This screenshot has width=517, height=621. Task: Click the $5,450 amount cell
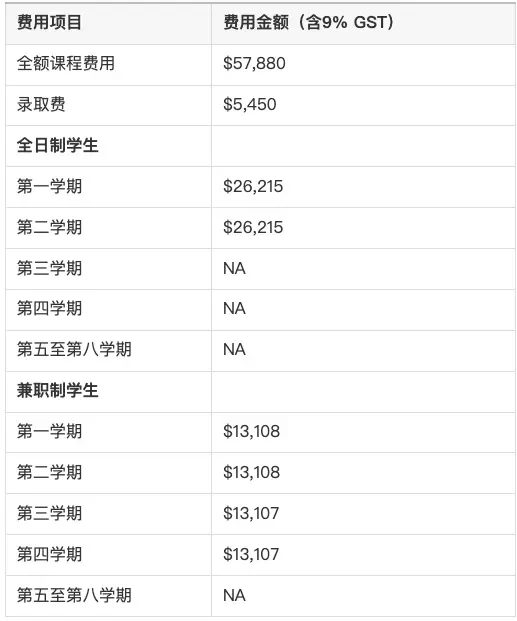250,105
